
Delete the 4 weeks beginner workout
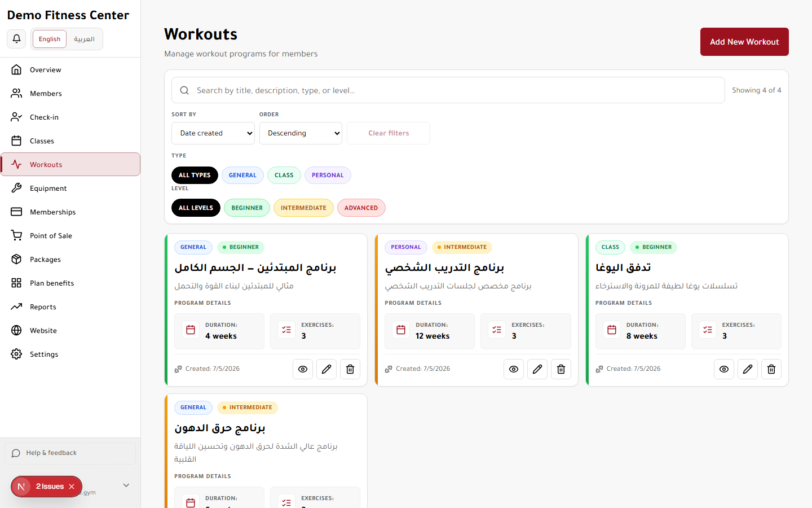[350, 369]
